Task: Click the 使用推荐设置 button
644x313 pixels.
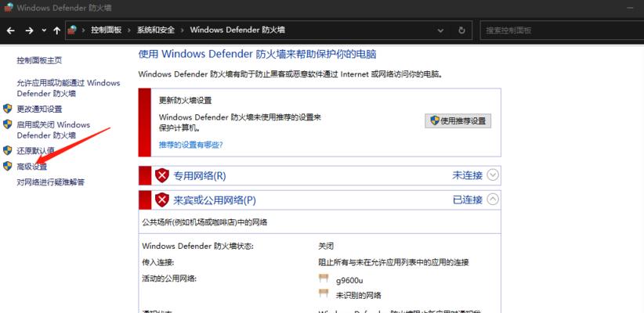Action: pyautogui.click(x=458, y=121)
